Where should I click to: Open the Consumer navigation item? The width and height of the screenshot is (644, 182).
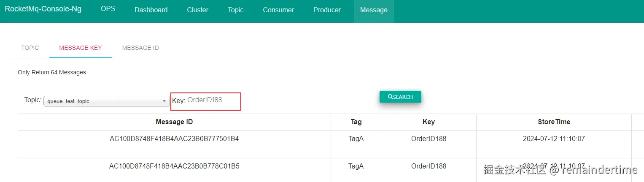coord(278,10)
